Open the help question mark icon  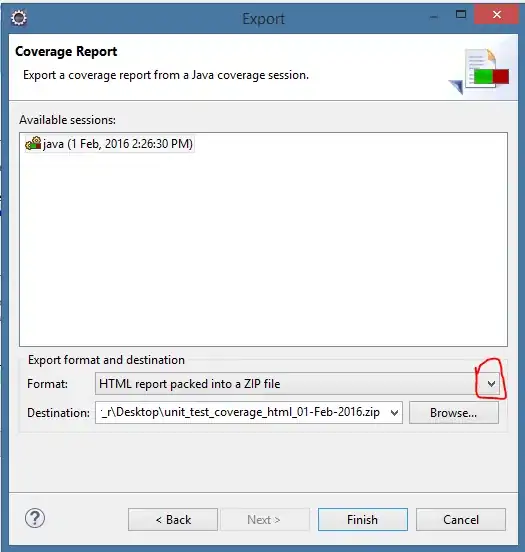pos(35,518)
